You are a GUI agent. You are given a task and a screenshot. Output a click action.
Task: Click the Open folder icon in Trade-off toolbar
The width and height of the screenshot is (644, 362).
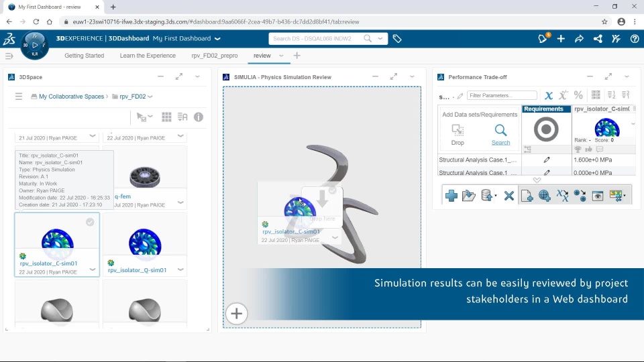click(x=469, y=196)
